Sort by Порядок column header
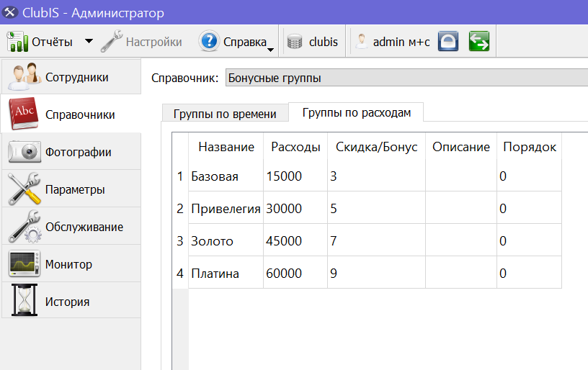 pos(530,147)
